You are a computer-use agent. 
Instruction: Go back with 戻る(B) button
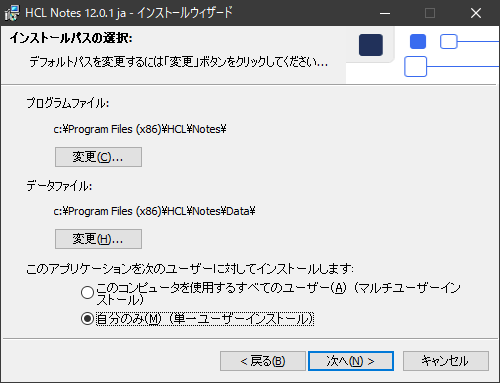click(263, 361)
